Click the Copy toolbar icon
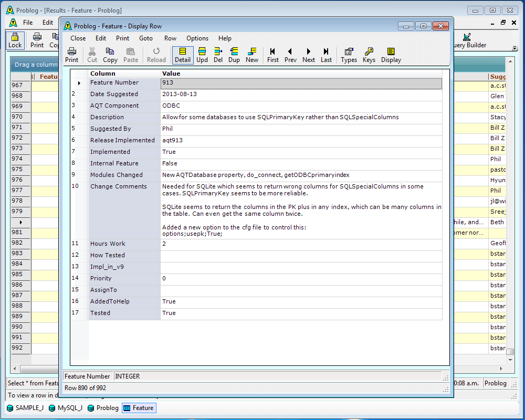 tap(110, 55)
